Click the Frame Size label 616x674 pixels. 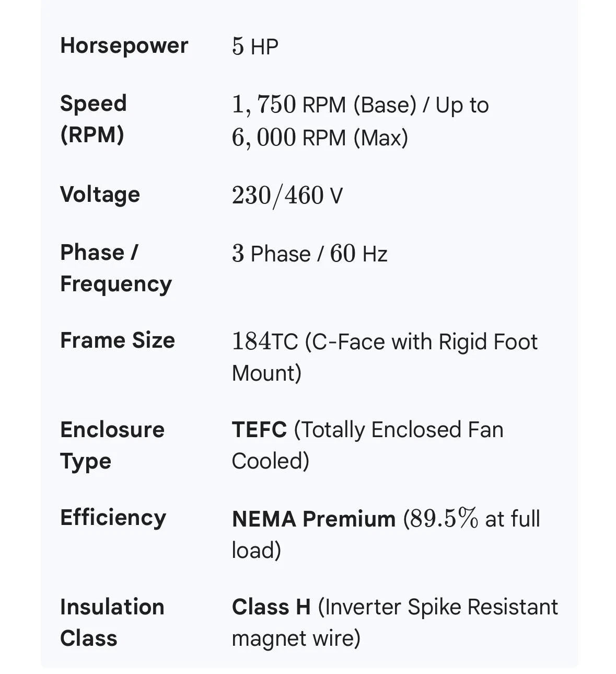click(118, 340)
